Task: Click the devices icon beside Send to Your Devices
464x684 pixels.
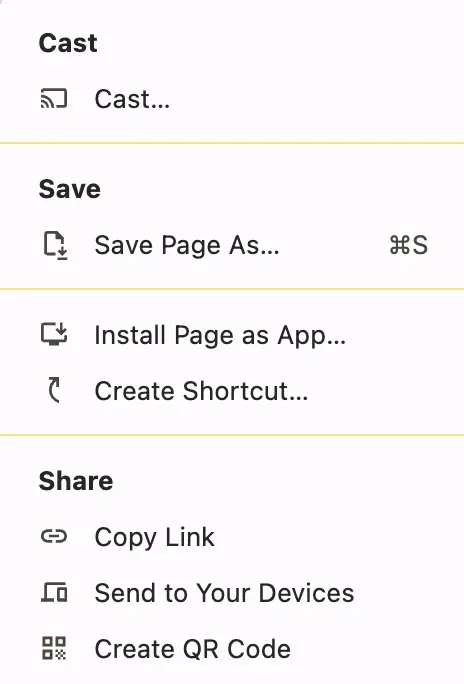Action: (54, 592)
